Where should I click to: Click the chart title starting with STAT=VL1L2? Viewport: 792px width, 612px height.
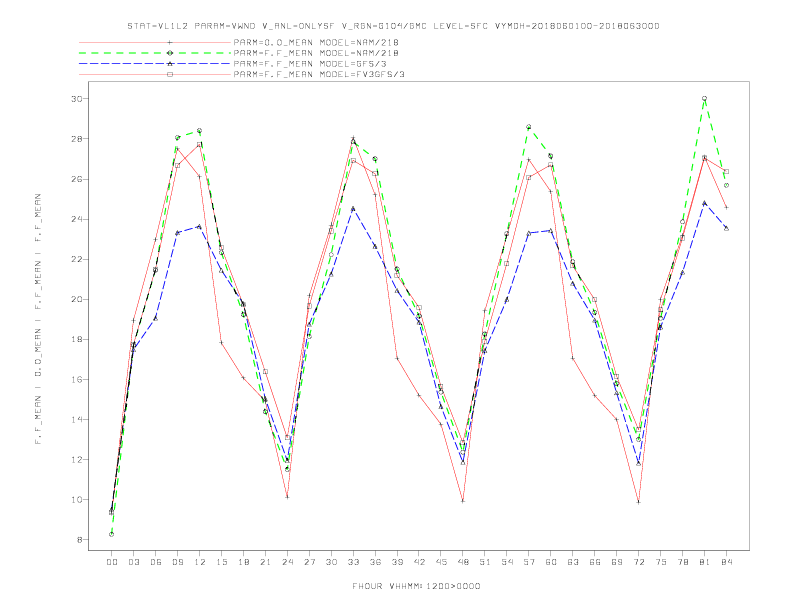pyautogui.click(x=393, y=26)
